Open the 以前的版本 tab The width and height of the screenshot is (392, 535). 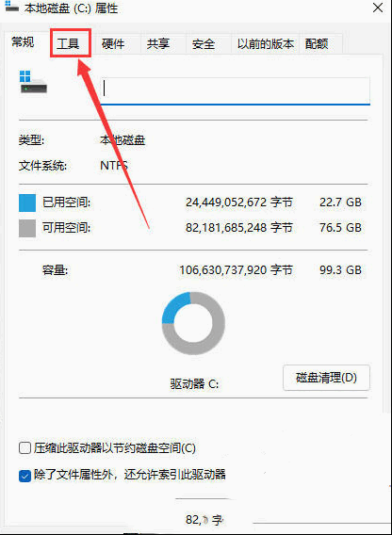click(266, 43)
